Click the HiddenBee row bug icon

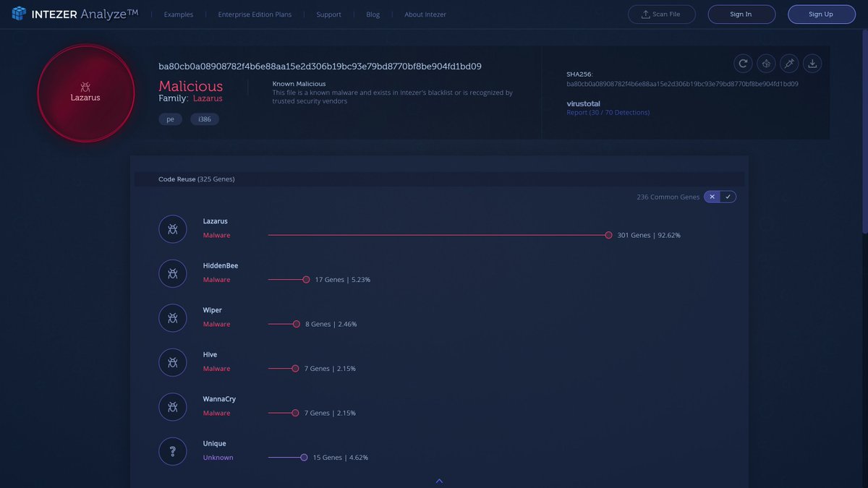(173, 273)
